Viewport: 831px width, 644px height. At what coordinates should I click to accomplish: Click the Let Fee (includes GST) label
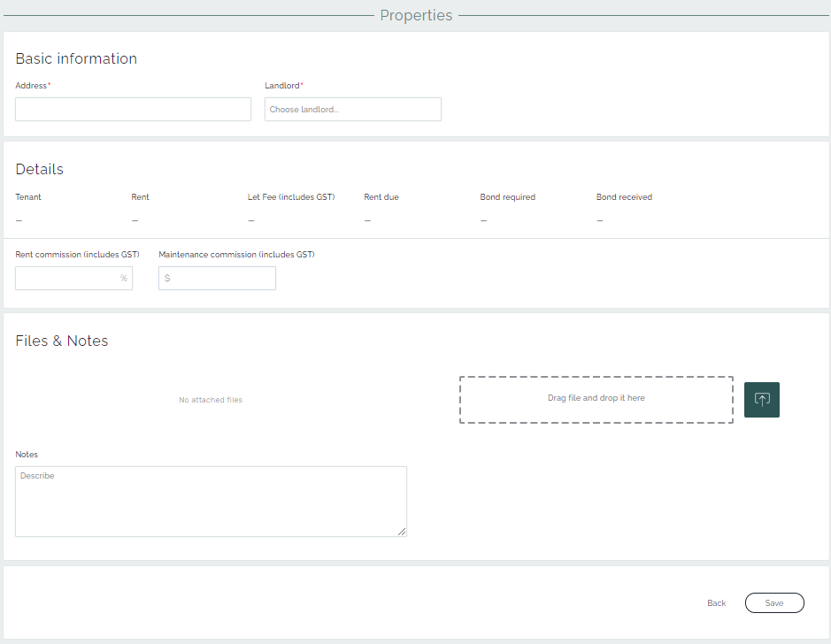(x=291, y=197)
